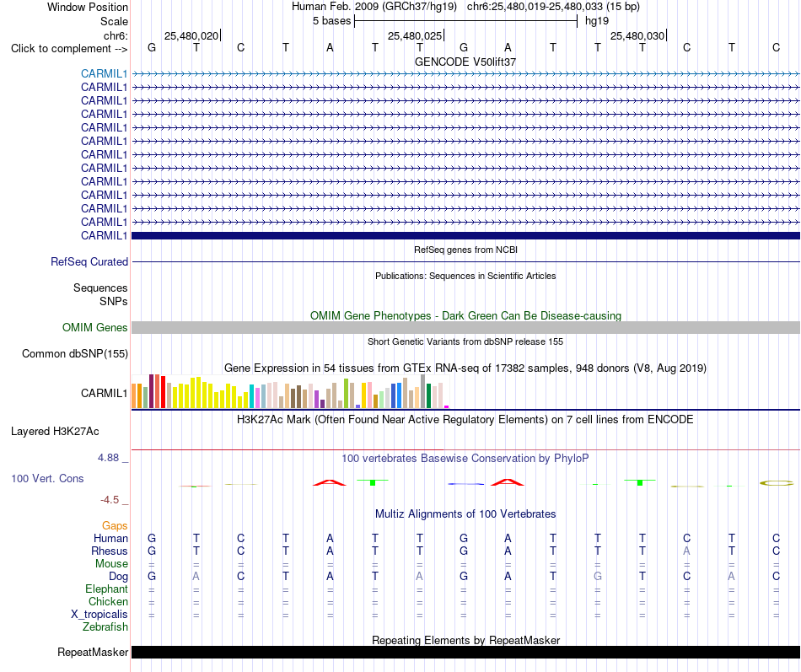This screenshot has height=672, width=801.
Task: Select the Dog species row label
Action: (x=118, y=577)
